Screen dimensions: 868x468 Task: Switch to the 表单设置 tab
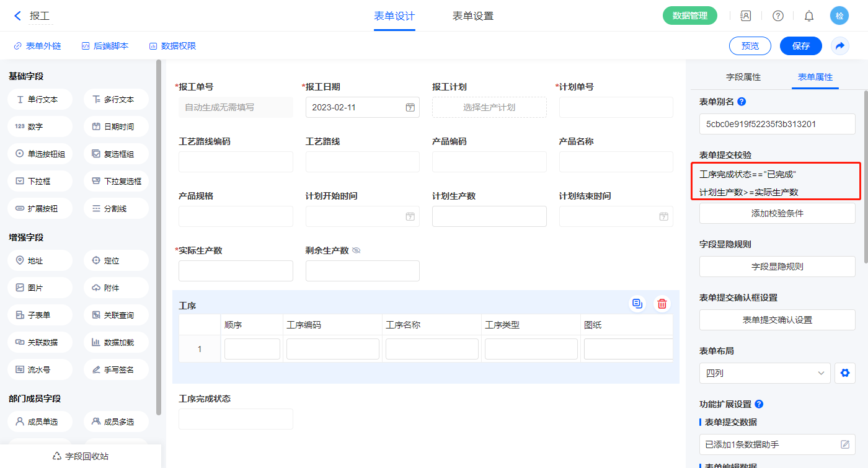point(472,16)
